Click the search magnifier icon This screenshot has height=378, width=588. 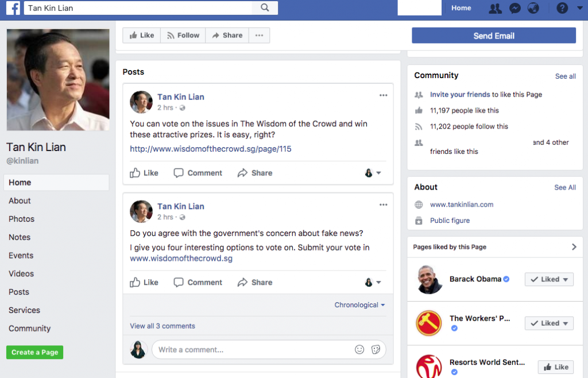coord(265,7)
